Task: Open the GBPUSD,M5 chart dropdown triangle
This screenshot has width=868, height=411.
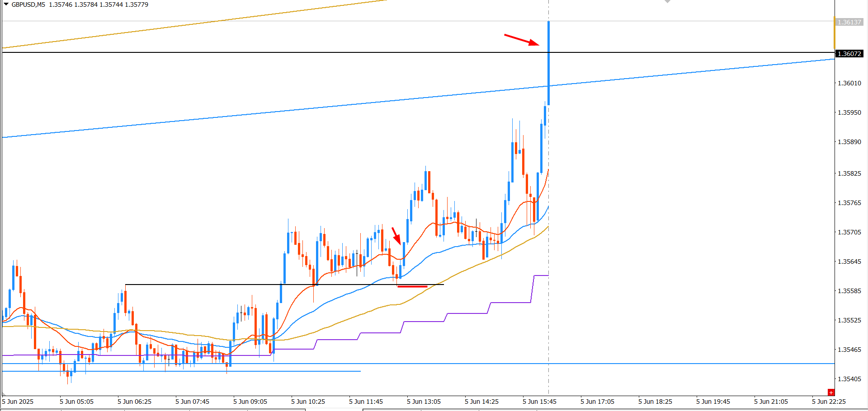Action: (6, 5)
